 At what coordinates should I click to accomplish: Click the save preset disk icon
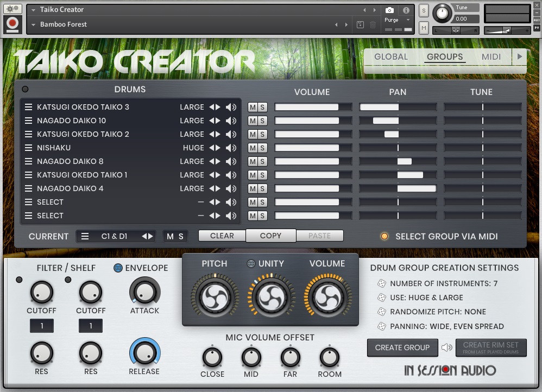pos(360,24)
